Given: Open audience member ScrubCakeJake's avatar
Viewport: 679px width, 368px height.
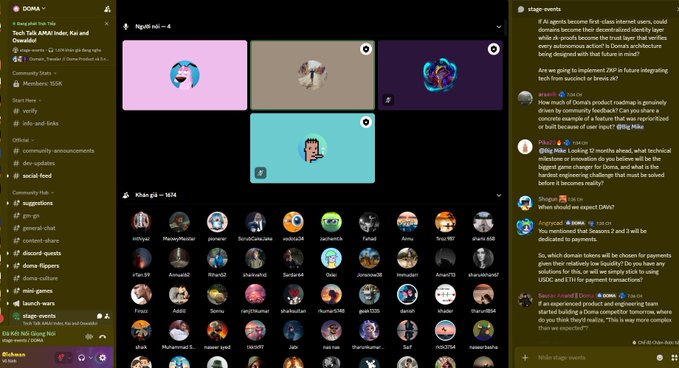Looking at the screenshot, I should tap(255, 222).
